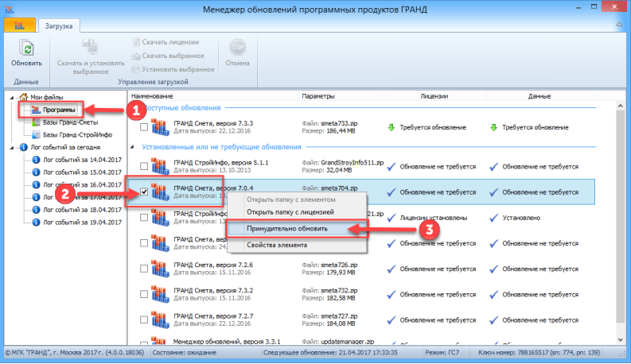631x364 pixels.
Task: Tick the checkbox for ГРАНД Смета 7.3.3
Action: click(144, 127)
